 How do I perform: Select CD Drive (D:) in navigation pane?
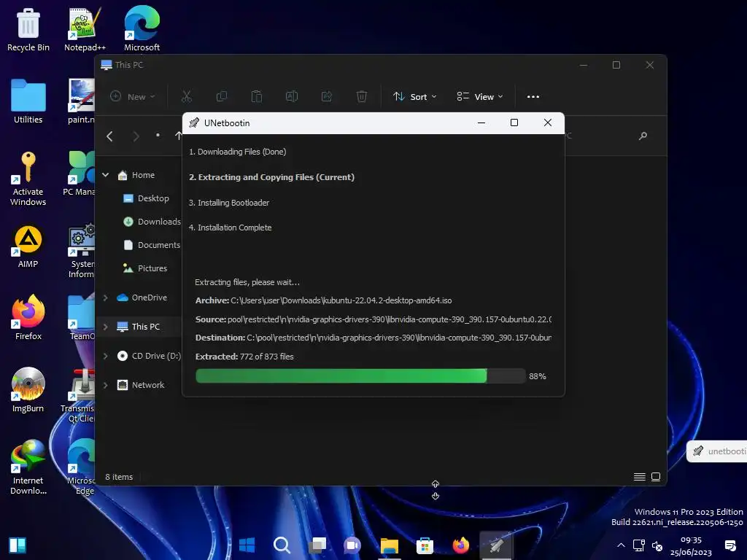[x=149, y=356]
